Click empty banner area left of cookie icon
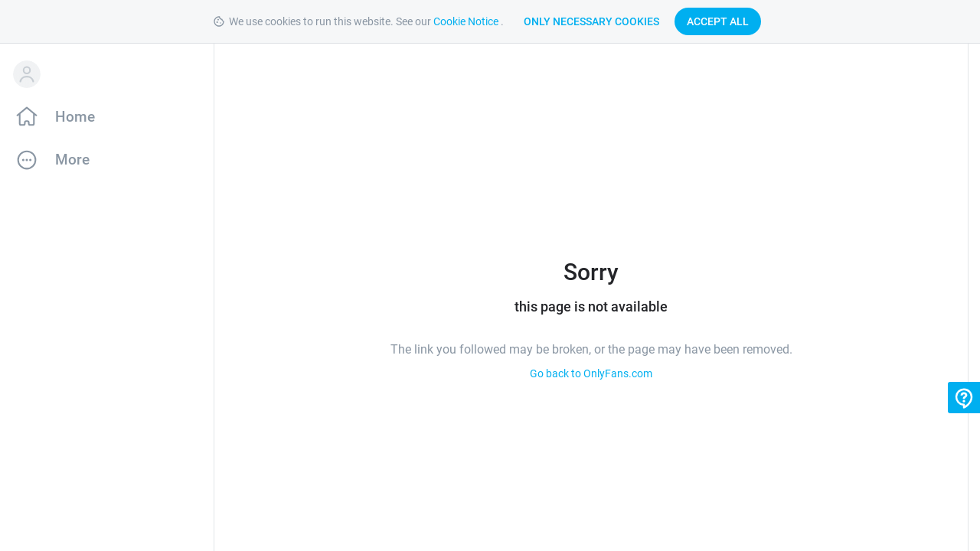Image resolution: width=980 pixels, height=551 pixels. 106,21
